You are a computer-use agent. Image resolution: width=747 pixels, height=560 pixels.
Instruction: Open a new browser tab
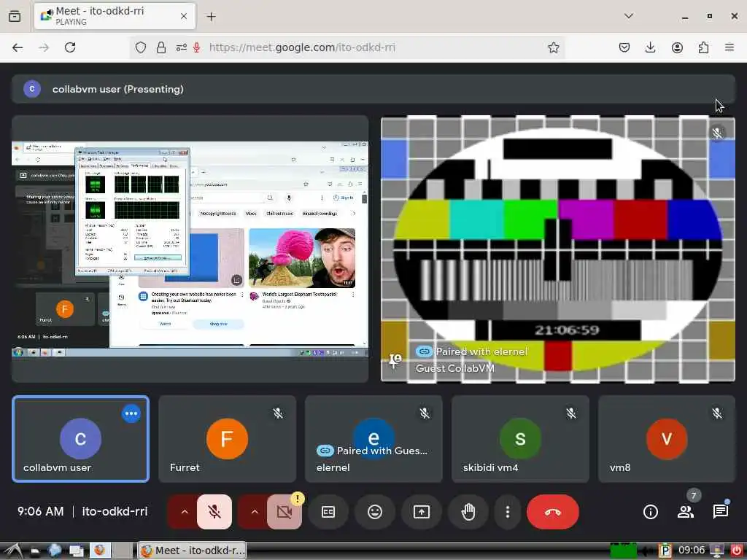(212, 17)
